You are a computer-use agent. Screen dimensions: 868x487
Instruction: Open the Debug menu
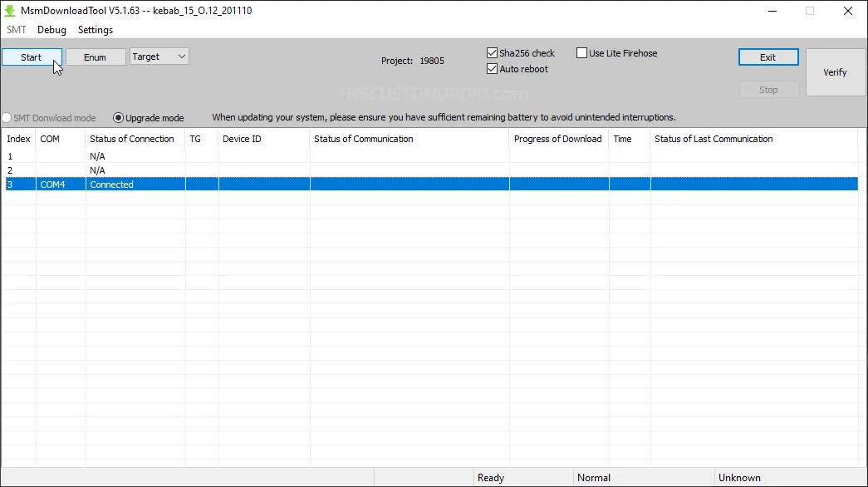click(51, 30)
